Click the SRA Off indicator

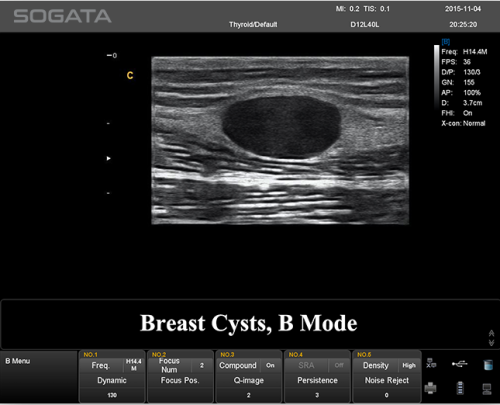coord(339,365)
